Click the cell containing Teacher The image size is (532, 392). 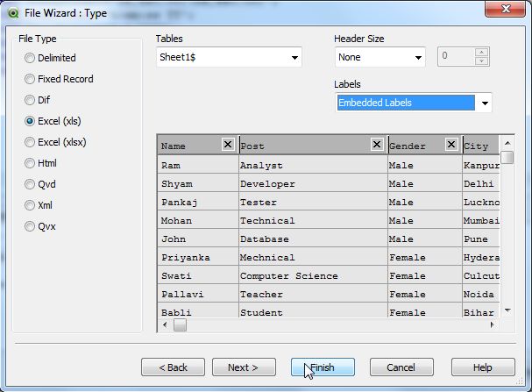click(x=314, y=294)
